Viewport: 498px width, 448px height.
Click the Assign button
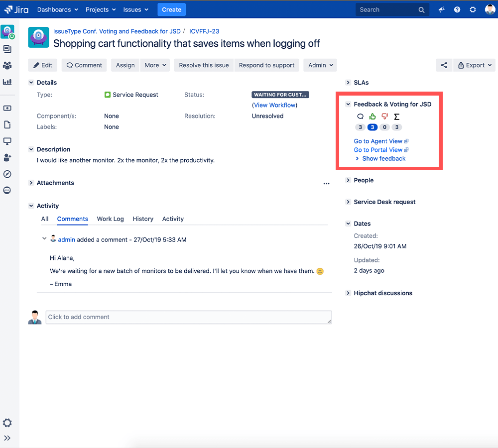(125, 65)
